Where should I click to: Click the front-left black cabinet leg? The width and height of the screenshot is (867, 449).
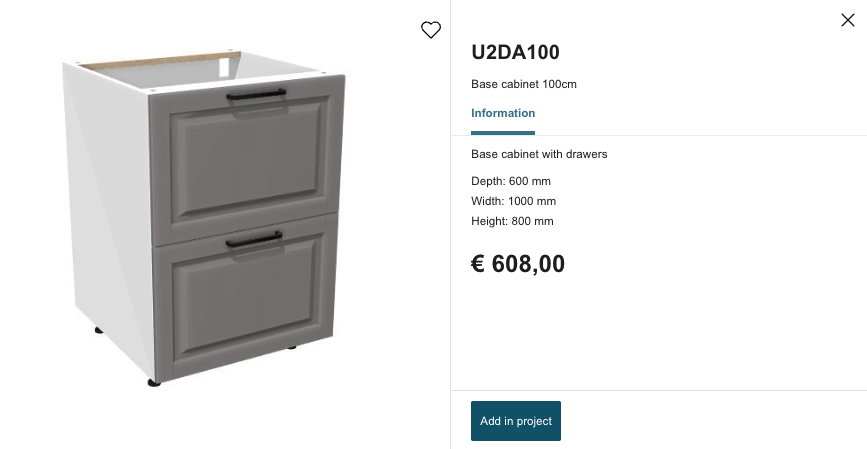[x=154, y=383]
